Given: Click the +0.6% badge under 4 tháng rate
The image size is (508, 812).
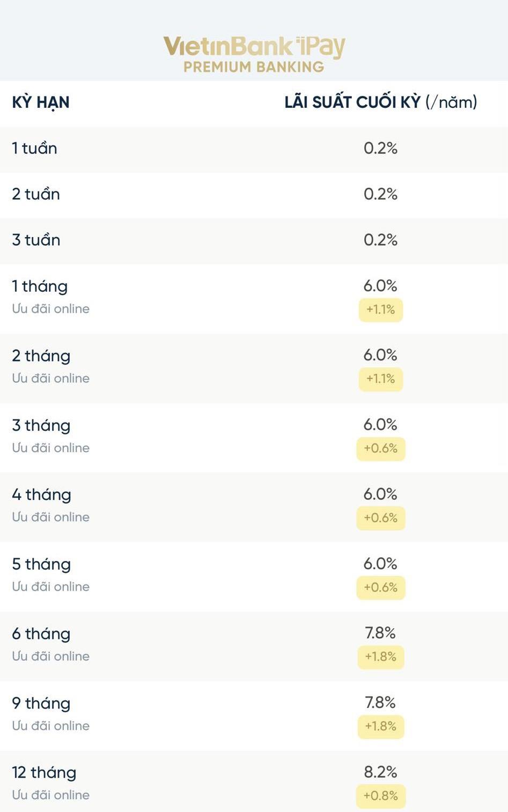Looking at the screenshot, I should click(380, 518).
